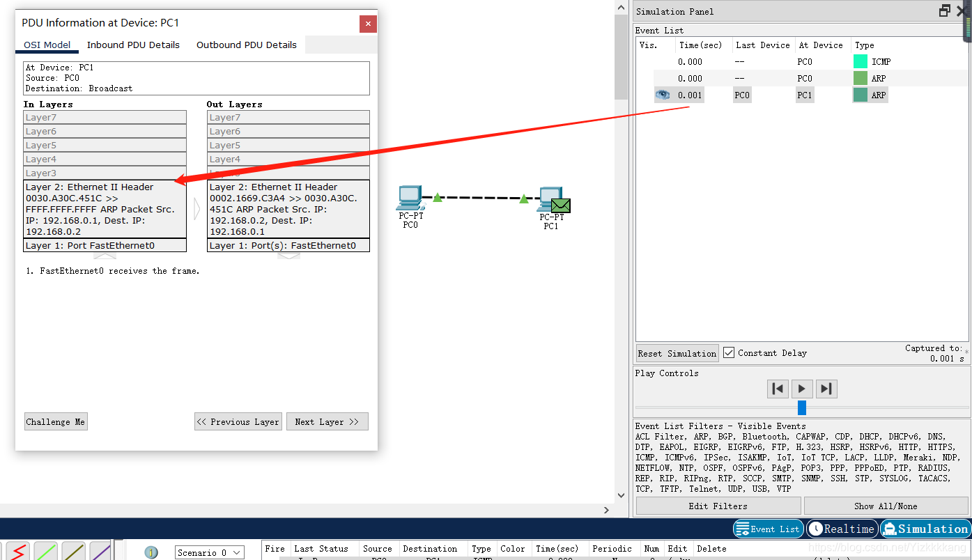Click the first ARP event color swatch at 0.000
This screenshot has height=560, width=972.
861,78
